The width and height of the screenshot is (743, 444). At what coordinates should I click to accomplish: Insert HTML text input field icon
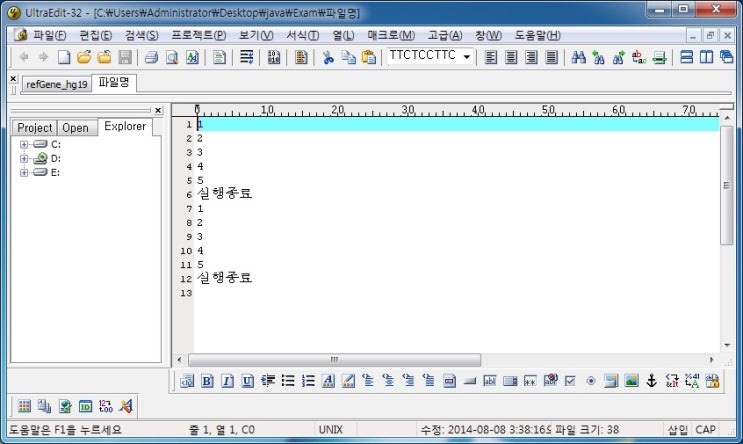tap(489, 381)
